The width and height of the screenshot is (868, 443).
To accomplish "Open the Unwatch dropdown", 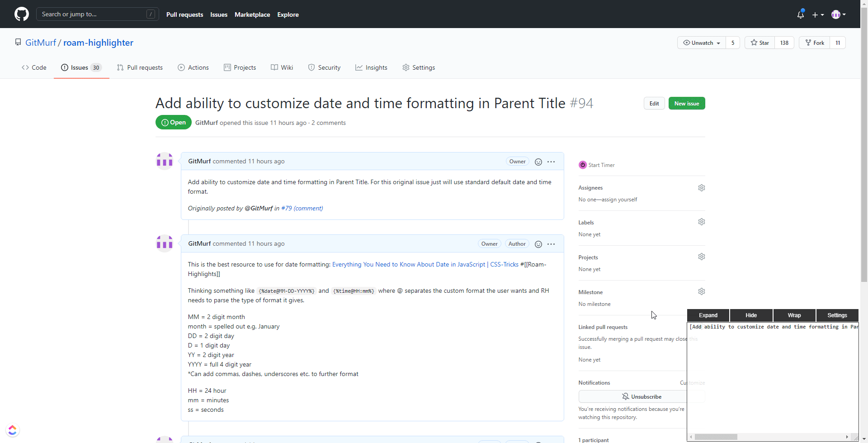I will [702, 43].
